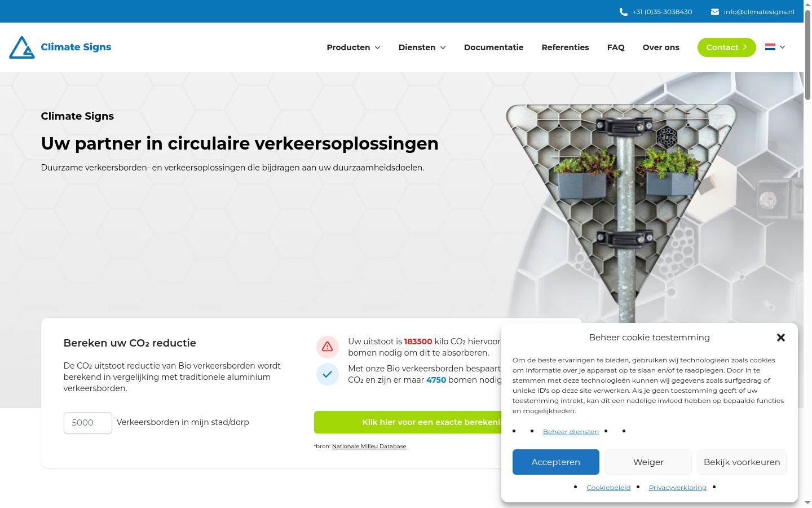Click the Climate Signs triangle logo icon
This screenshot has width=812, height=508.
pyautogui.click(x=22, y=47)
